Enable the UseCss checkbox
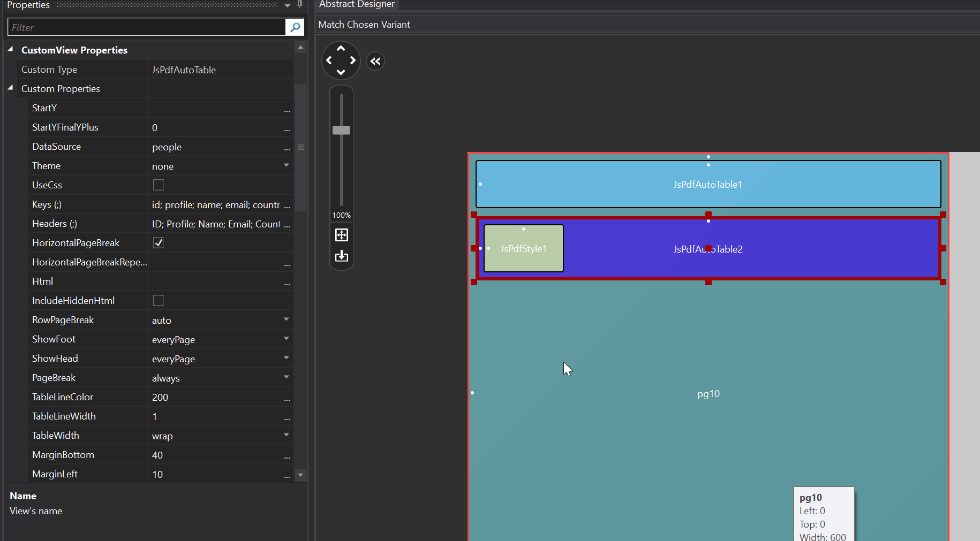This screenshot has width=980, height=541. click(159, 185)
